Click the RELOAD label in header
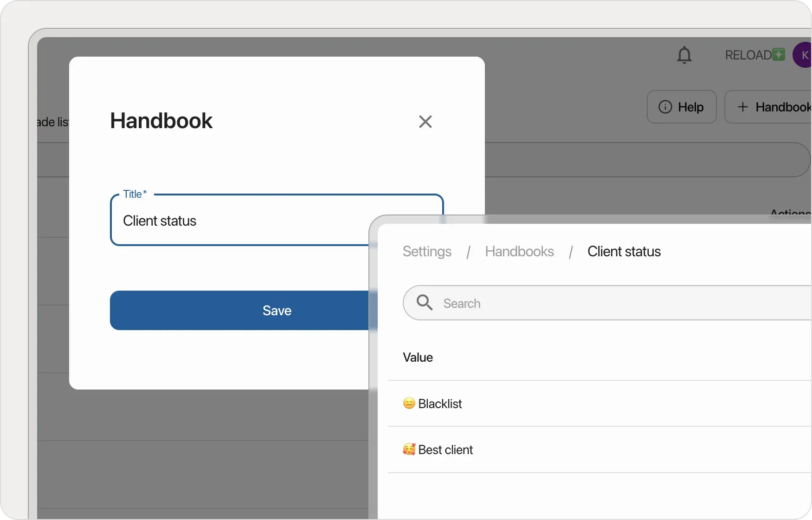This screenshot has width=812, height=520. [x=748, y=55]
